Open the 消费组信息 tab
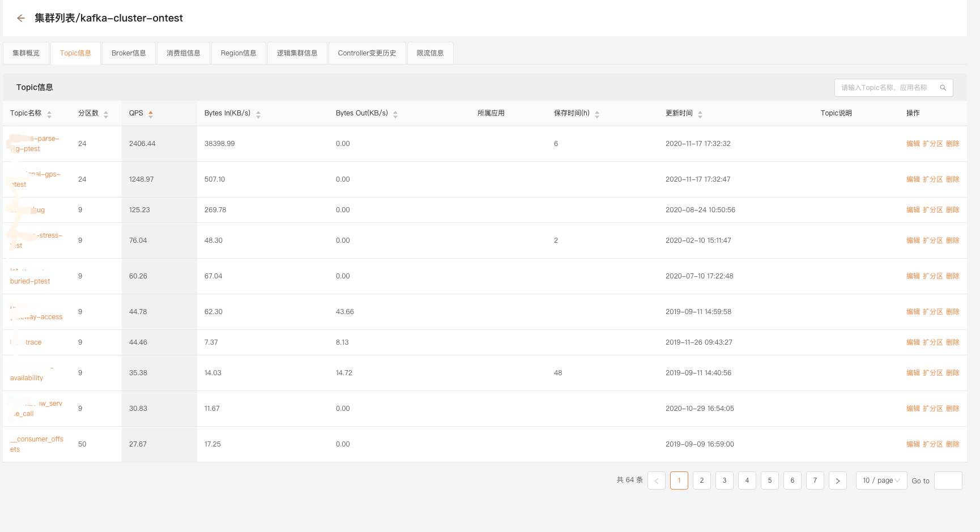This screenshot has width=980, height=532. tap(184, 53)
